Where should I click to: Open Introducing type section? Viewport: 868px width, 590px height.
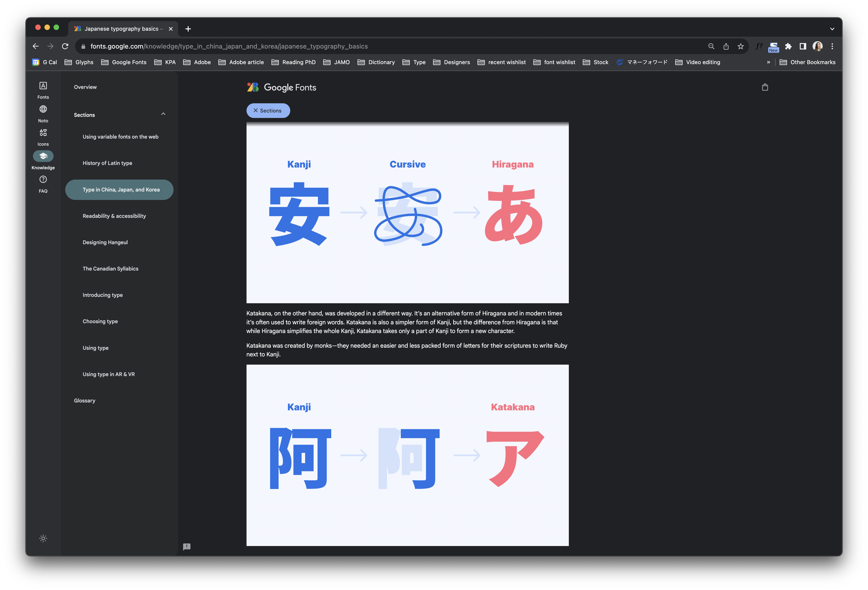[103, 295]
